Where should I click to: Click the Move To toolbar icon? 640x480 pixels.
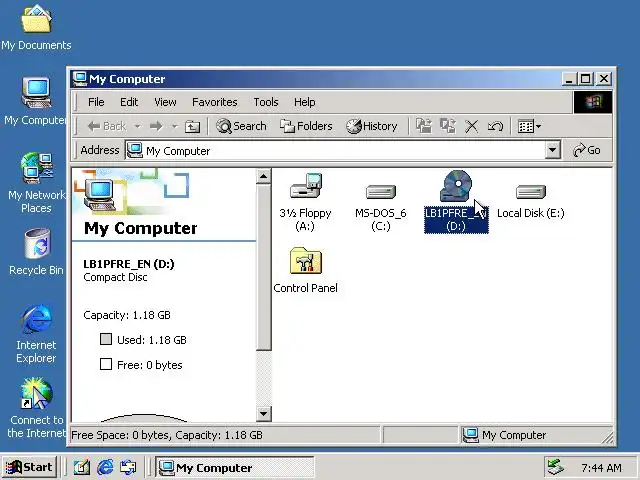[424, 126]
